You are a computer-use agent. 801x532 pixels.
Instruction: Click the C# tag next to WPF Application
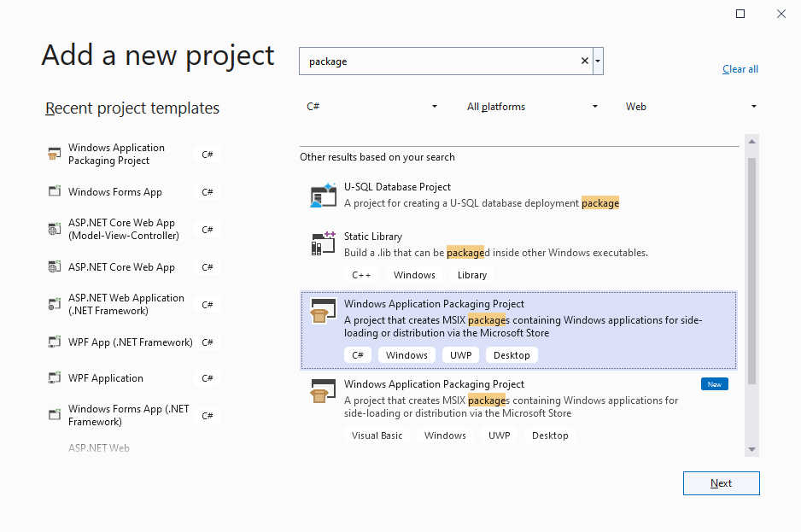(208, 378)
